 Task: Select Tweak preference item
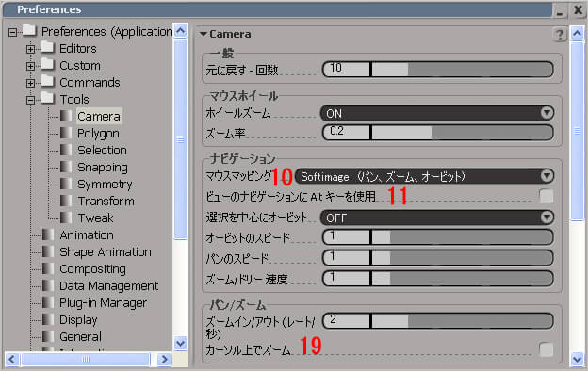tap(95, 218)
